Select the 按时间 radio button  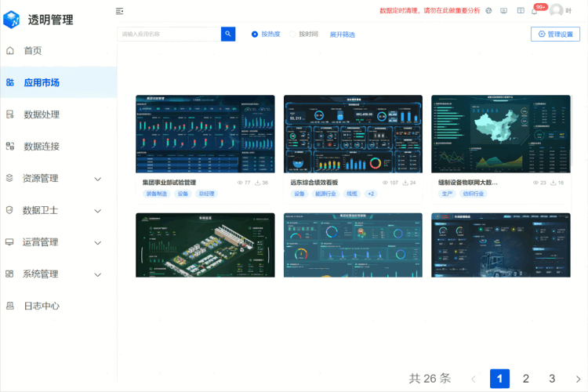(293, 34)
